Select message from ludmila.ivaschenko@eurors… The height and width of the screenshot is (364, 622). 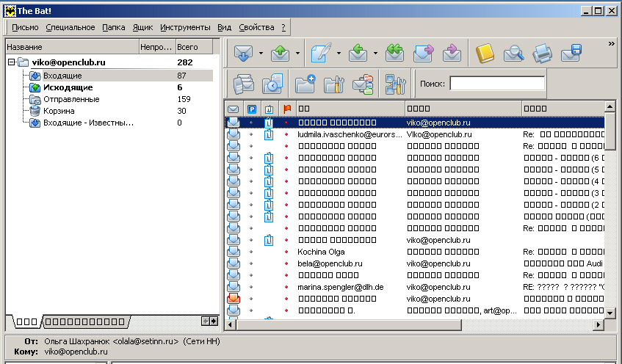[x=350, y=134]
